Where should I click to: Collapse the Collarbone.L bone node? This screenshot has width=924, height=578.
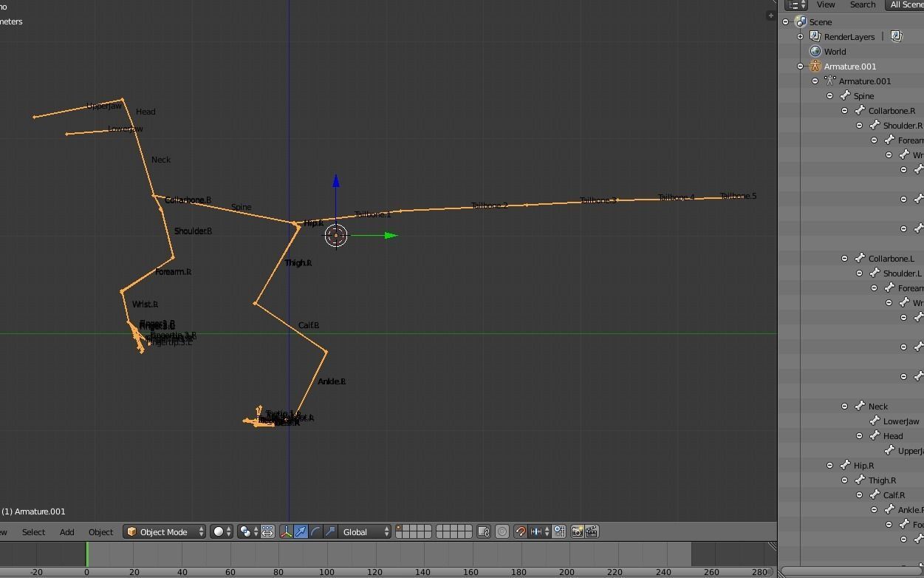(x=844, y=259)
